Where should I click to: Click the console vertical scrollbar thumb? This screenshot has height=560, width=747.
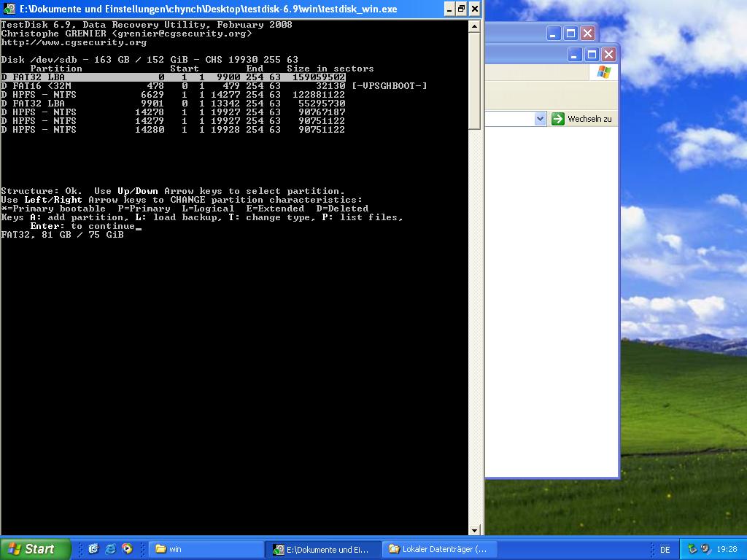(474, 81)
